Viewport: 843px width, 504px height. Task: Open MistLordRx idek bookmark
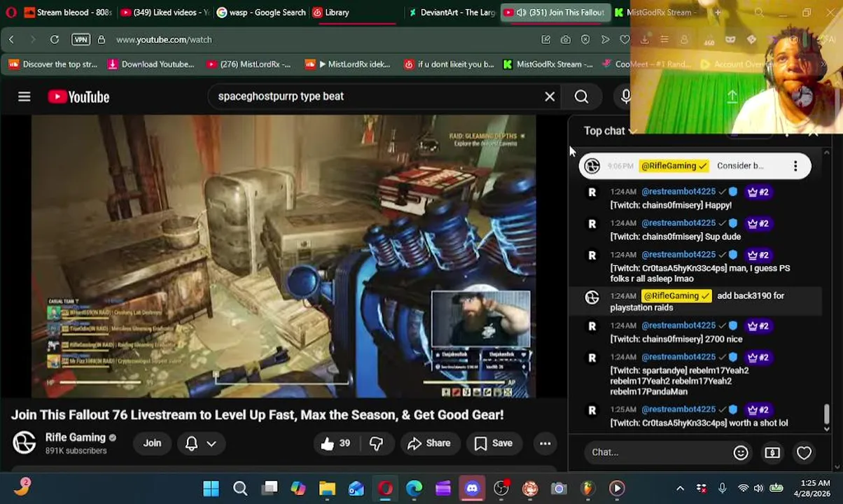point(348,64)
